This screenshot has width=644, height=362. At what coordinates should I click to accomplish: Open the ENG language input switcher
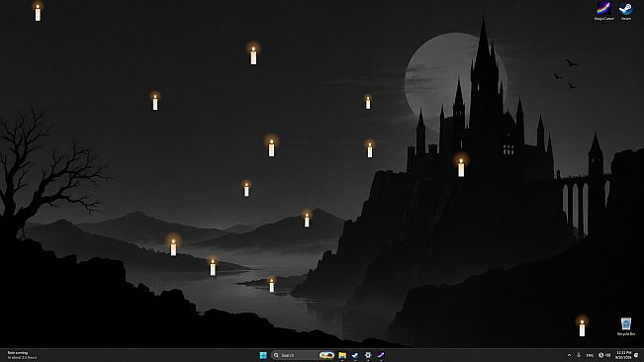(590, 355)
